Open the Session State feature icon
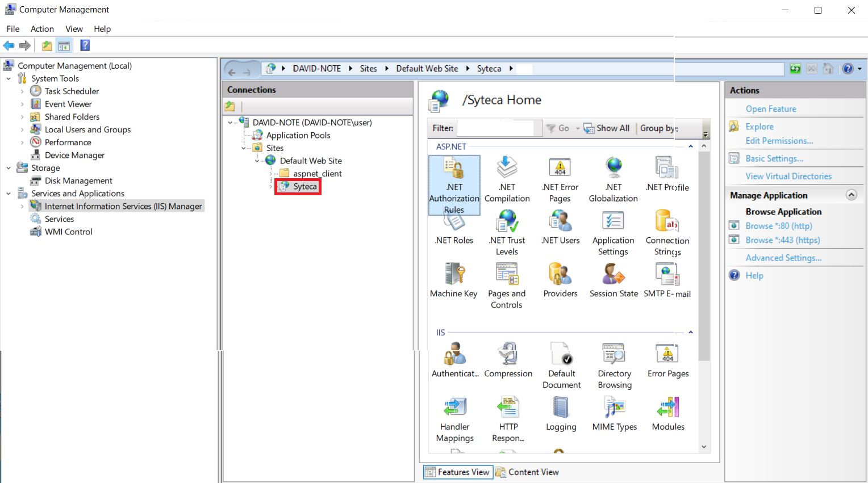Image resolution: width=868 pixels, height=483 pixels. click(x=614, y=275)
